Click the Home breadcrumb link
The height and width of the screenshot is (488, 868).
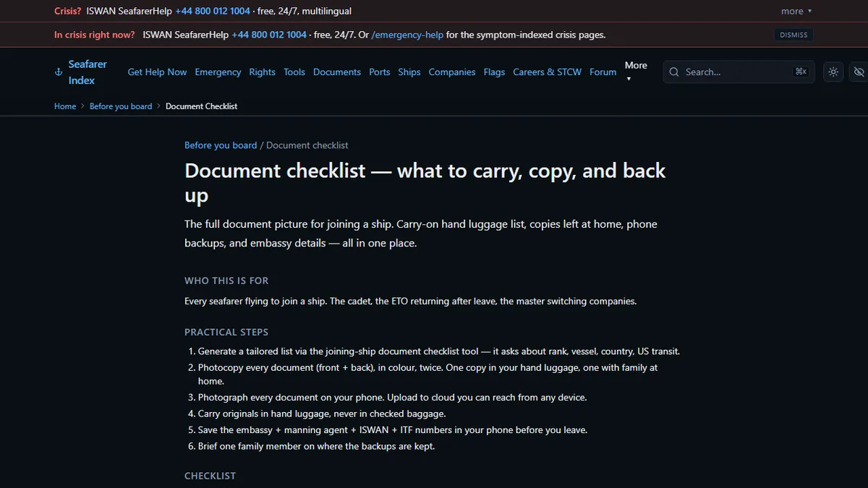[65, 106]
